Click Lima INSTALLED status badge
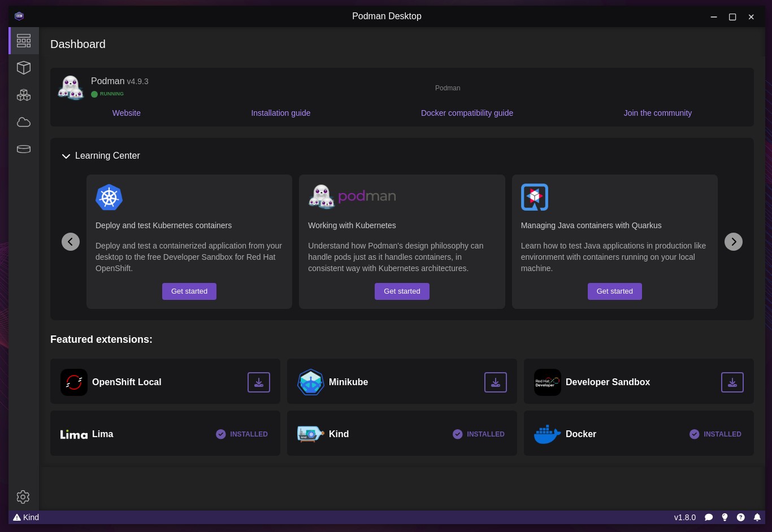Screen dimensions: 772x532 (242, 434)
